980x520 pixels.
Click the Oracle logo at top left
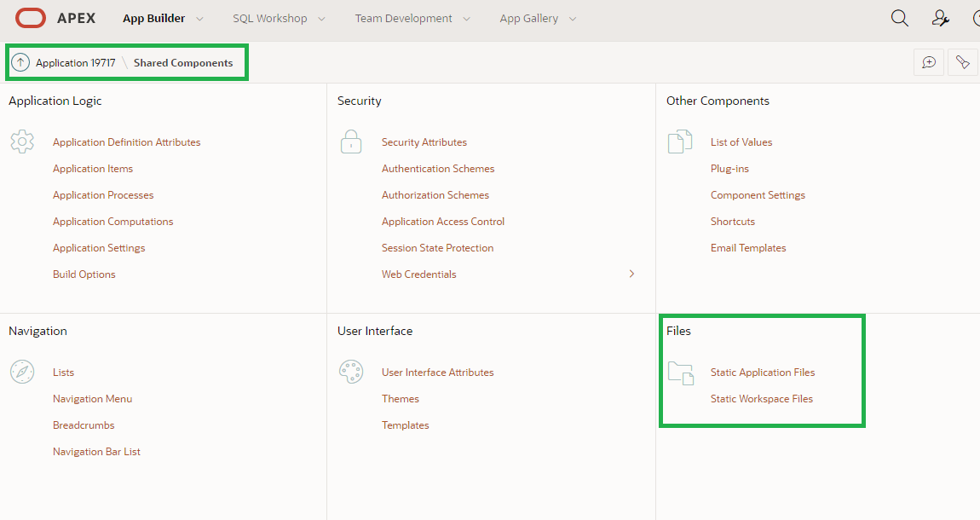tap(30, 17)
